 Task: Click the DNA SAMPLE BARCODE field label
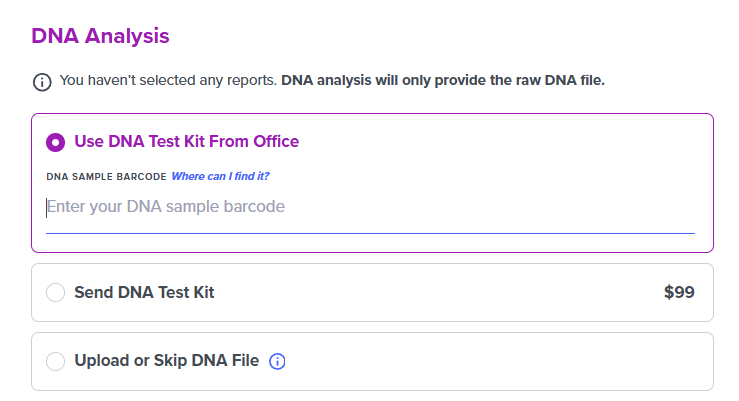click(x=106, y=177)
